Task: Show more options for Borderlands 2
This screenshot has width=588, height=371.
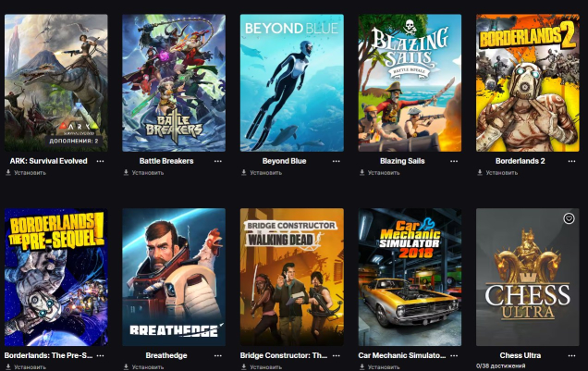Action: point(571,161)
